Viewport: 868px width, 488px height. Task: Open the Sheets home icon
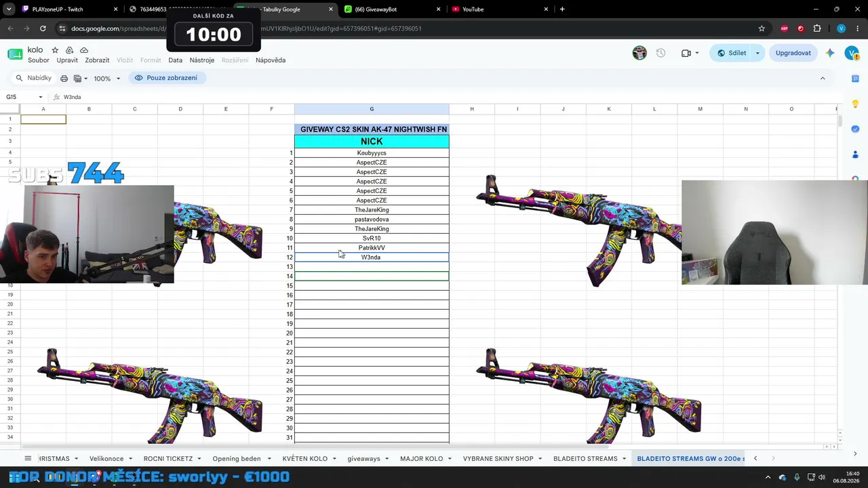(15, 54)
